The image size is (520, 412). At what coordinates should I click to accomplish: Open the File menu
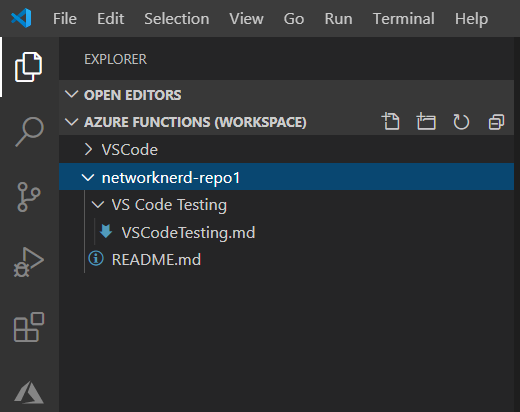[x=65, y=19]
